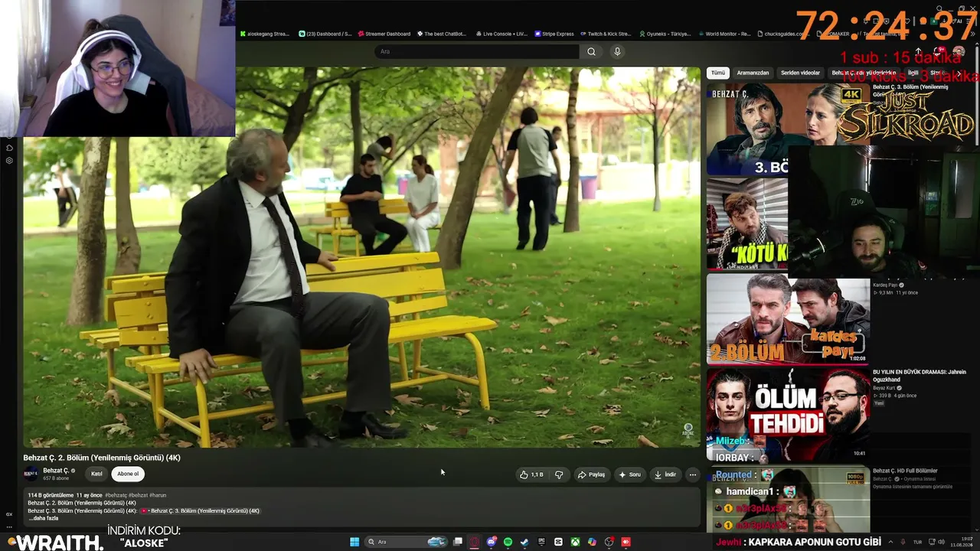Click the #behzatç hashtag
Viewport: 980px width, 551px height.
click(116, 495)
